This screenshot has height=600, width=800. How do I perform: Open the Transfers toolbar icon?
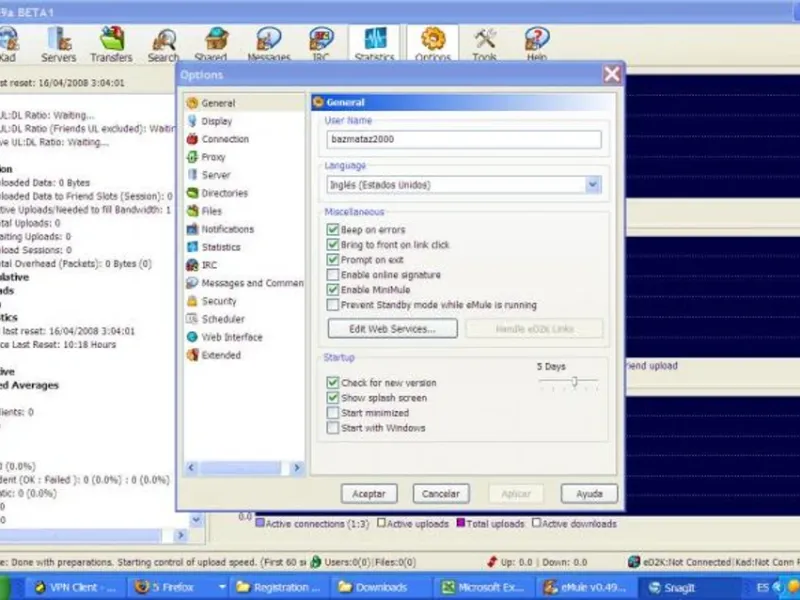111,44
